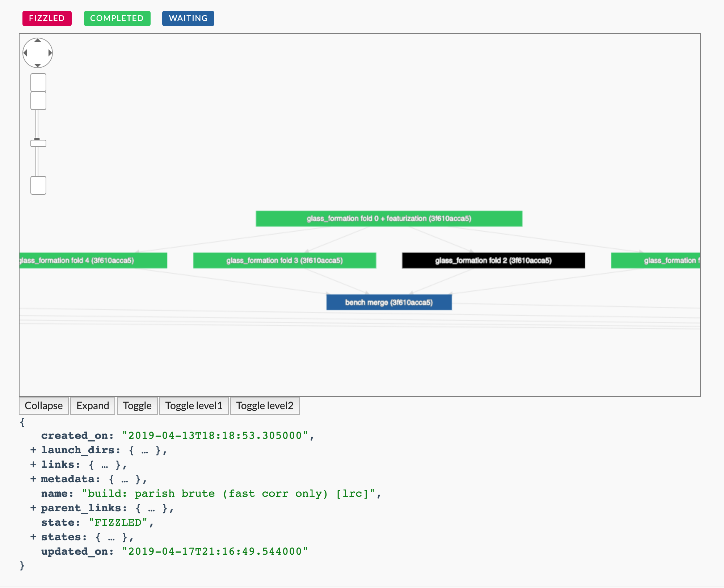Image resolution: width=724 pixels, height=588 pixels.
Task: Pan the workflow view left using the compass arrow
Action: [26, 53]
